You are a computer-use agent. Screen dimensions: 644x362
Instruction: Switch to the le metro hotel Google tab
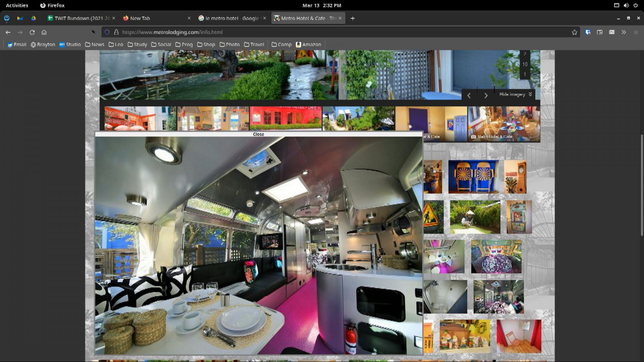click(x=231, y=18)
